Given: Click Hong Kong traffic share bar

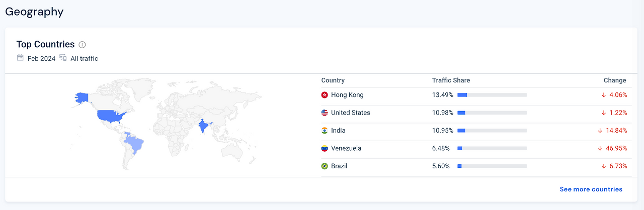Looking at the screenshot, I should click(x=492, y=95).
